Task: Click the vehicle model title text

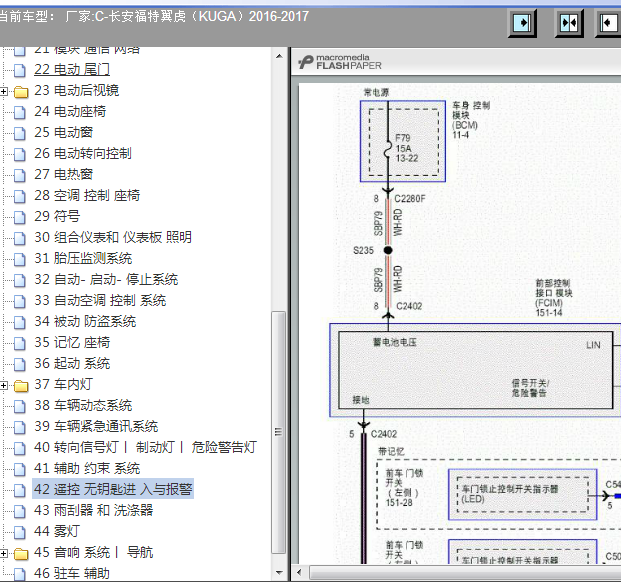Action: click(154, 16)
